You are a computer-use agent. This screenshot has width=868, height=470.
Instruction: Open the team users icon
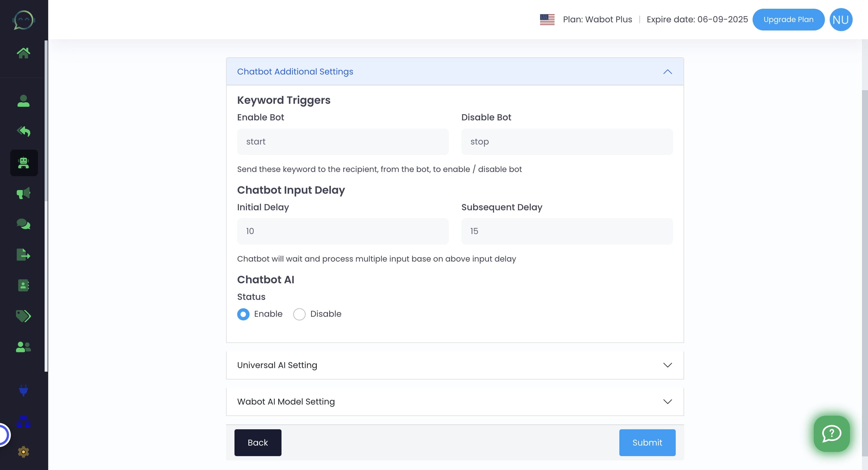(x=24, y=347)
